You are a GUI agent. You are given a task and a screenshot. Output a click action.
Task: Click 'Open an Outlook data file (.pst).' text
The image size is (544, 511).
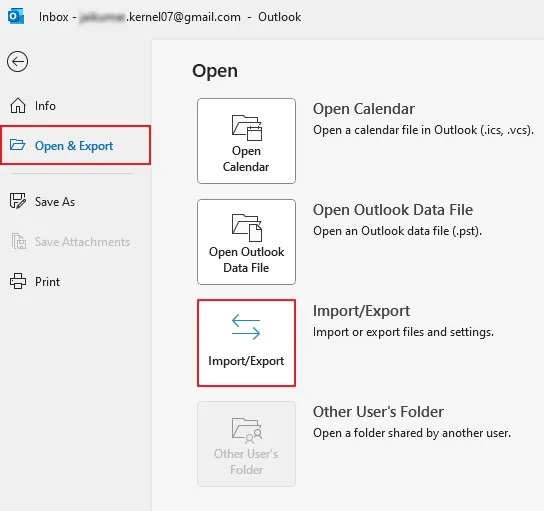tap(397, 231)
